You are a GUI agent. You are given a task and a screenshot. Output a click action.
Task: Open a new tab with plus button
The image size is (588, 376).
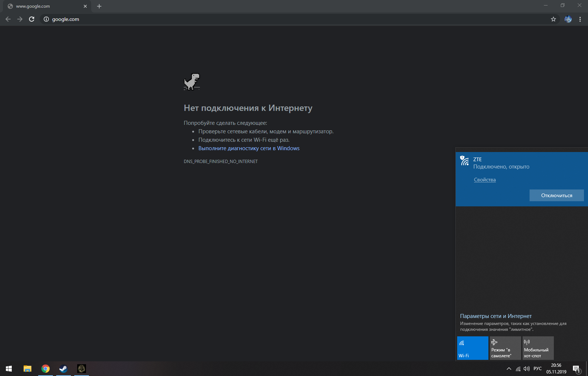(99, 6)
